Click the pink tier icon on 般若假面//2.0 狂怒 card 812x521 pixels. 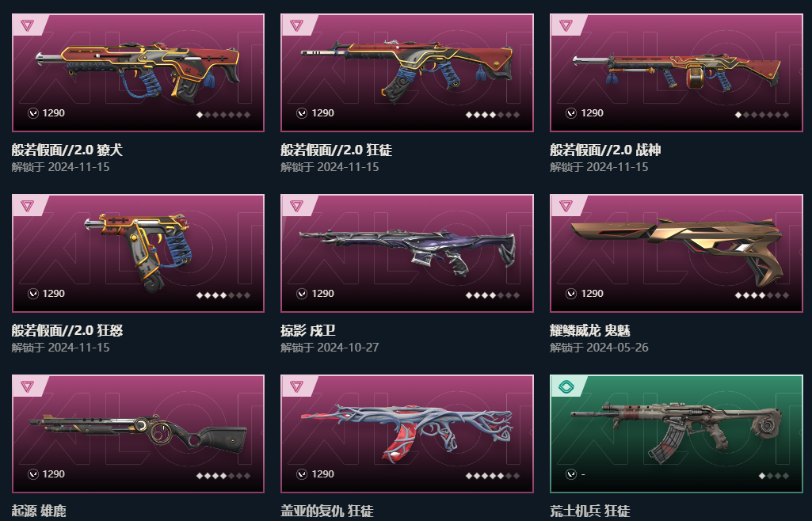click(x=28, y=205)
